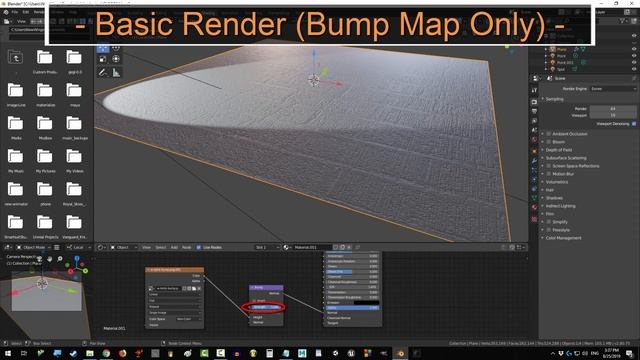Click the camera view icon in small viewport
Screen dimensions: 640x360
40,259
